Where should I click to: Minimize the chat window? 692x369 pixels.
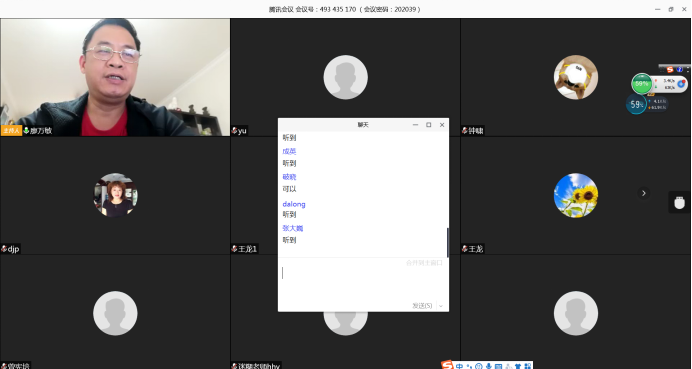415,125
